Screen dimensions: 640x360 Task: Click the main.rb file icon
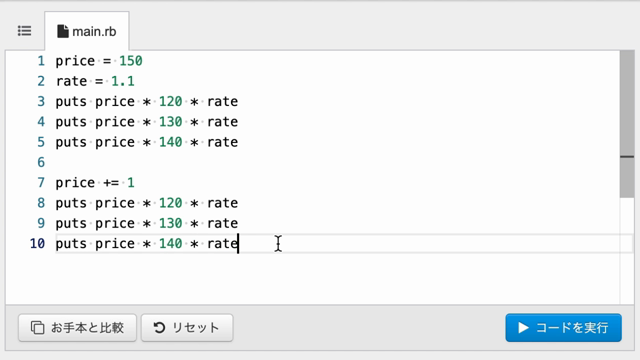62,31
